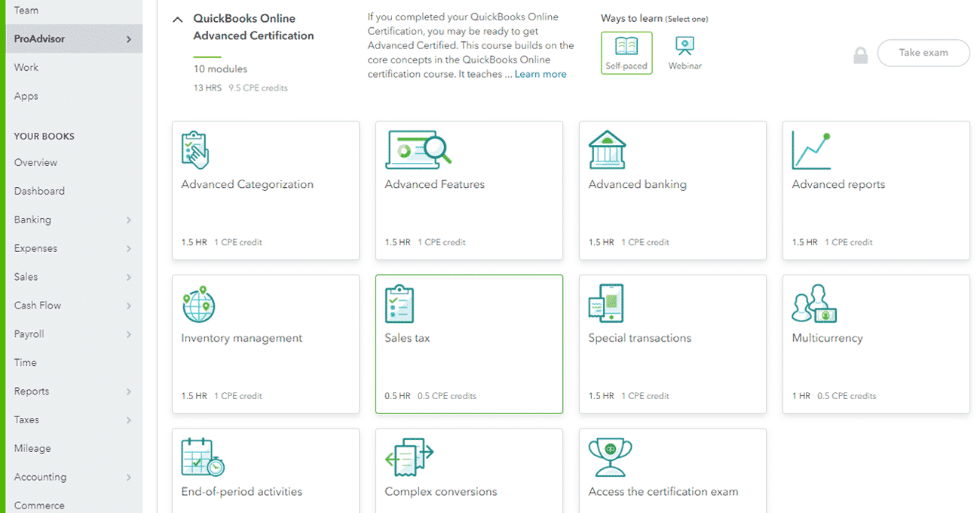The image size is (980, 513).
Task: Click the certification exam trophy icon
Action: [610, 457]
